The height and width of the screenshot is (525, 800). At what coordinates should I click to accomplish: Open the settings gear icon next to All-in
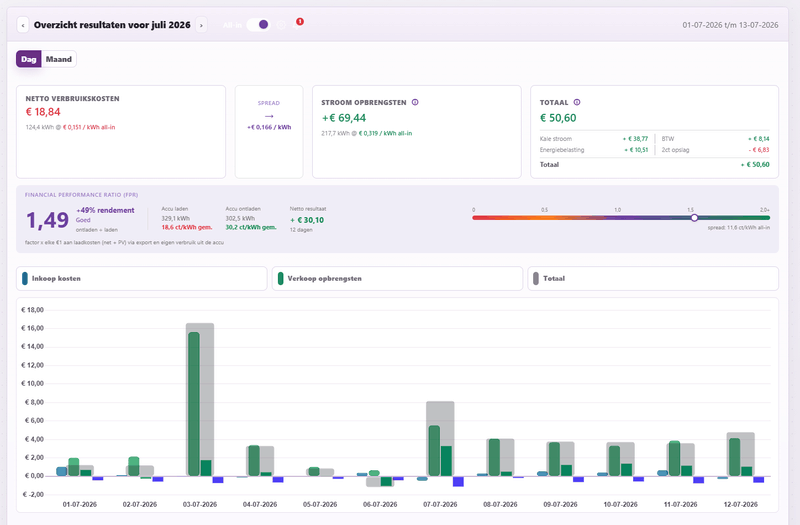(x=281, y=25)
